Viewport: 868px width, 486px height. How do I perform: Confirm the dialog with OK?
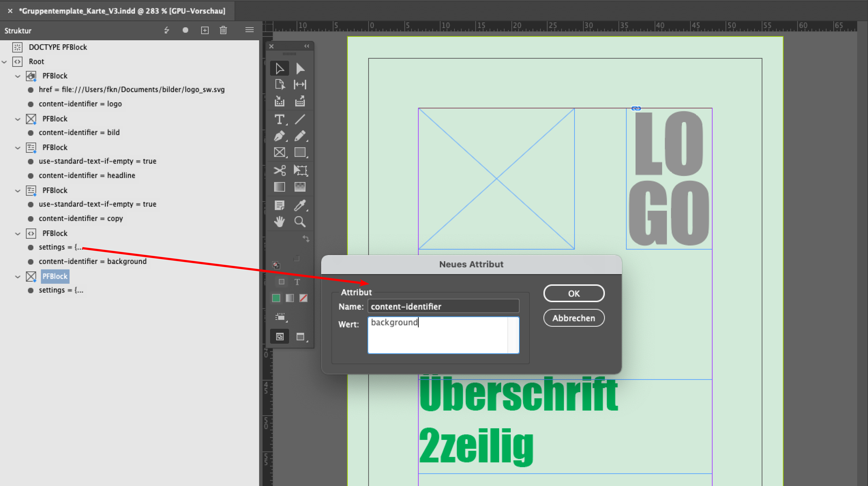(x=574, y=293)
